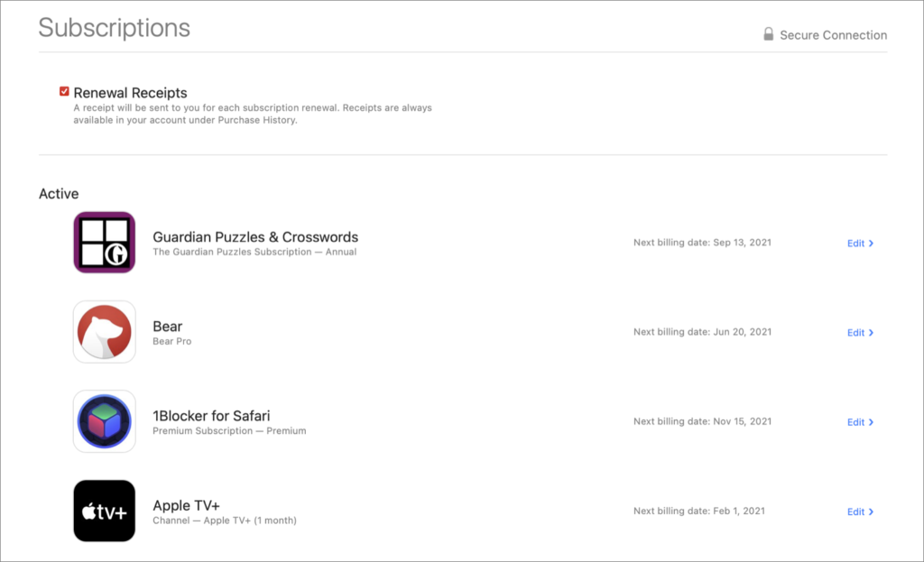The height and width of the screenshot is (562, 924).
Task: Open the Apple TV+ channel icon
Action: [104, 511]
